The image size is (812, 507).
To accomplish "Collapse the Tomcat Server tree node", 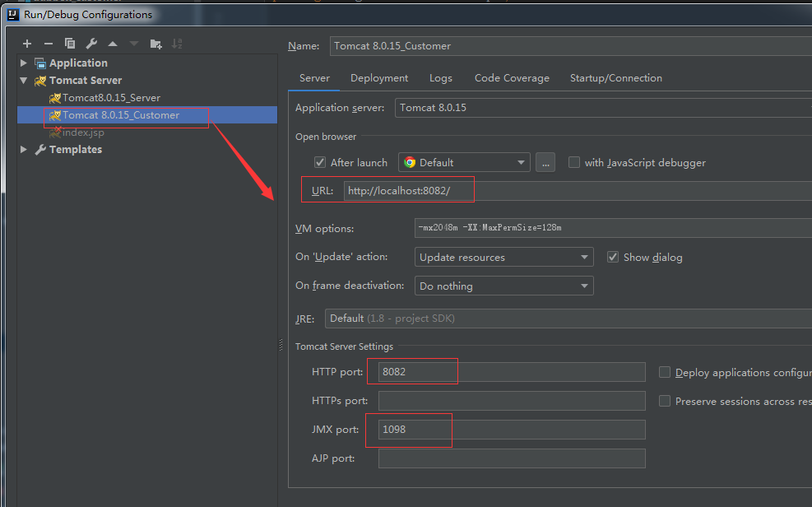I will point(23,81).
